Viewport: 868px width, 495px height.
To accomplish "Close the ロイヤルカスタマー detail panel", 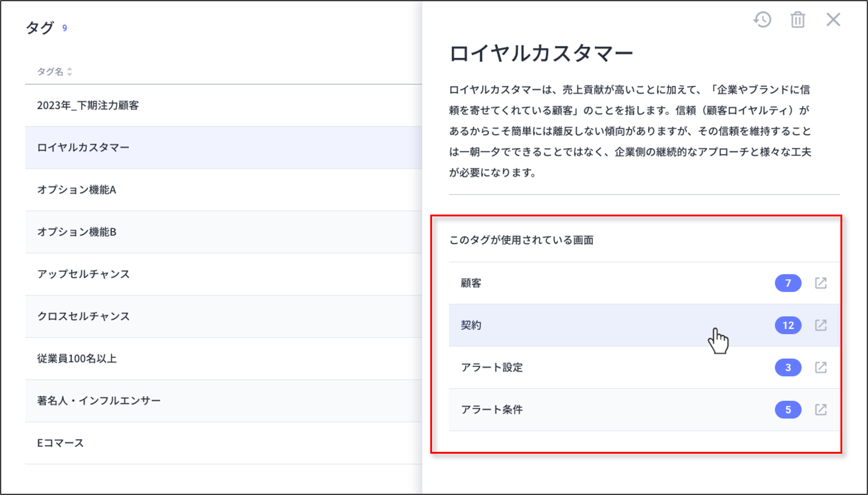I will [x=833, y=20].
